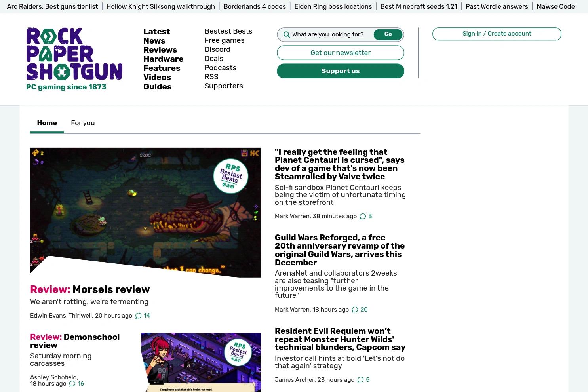Open the Deals link

[x=214, y=59]
